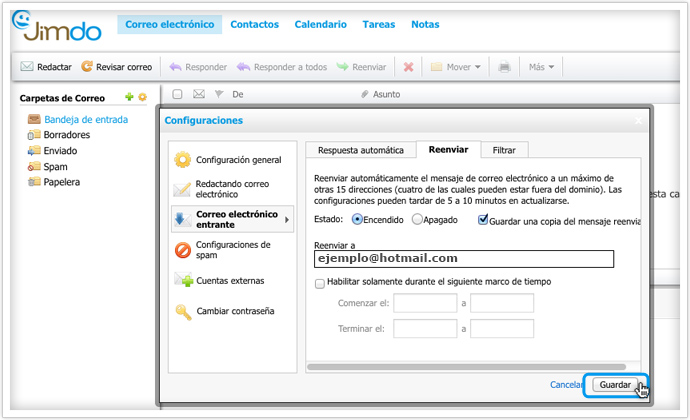Tick the select-all checkbox in message list

coord(177,94)
